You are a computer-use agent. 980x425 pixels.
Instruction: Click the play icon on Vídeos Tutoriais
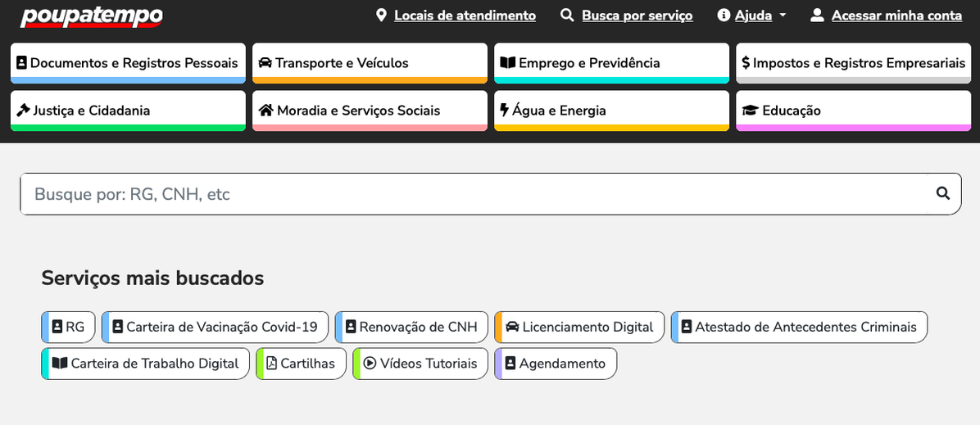370,364
